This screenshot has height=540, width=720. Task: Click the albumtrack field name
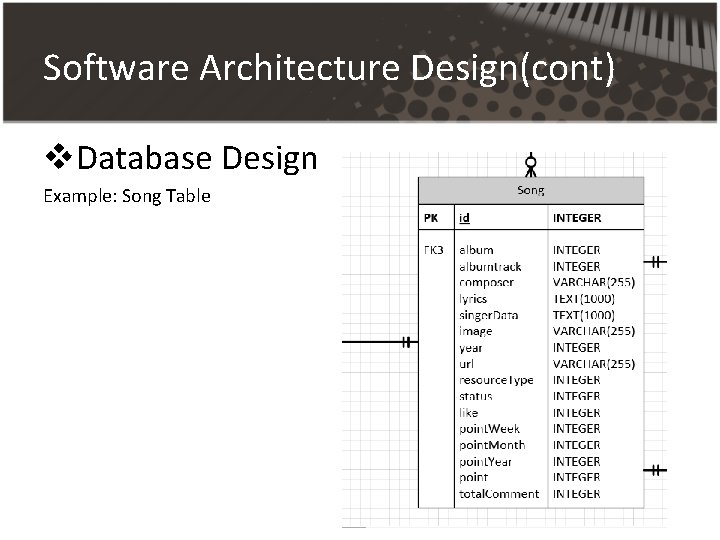pos(490,267)
